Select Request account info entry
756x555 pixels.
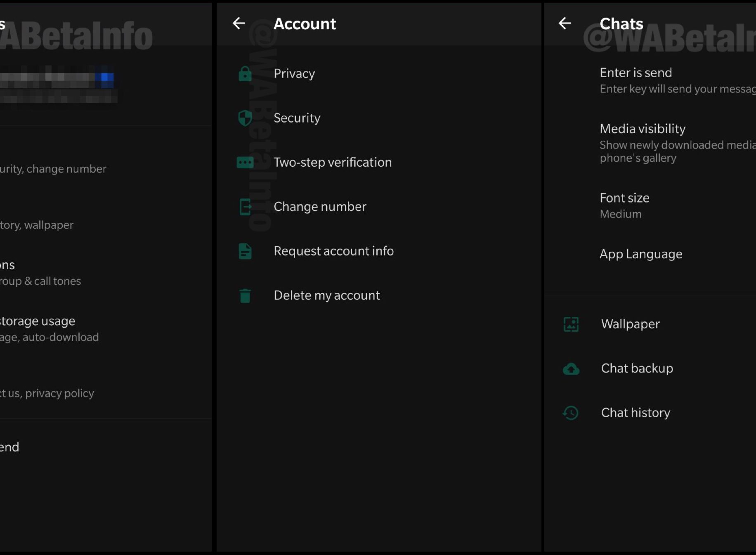pyautogui.click(x=333, y=251)
